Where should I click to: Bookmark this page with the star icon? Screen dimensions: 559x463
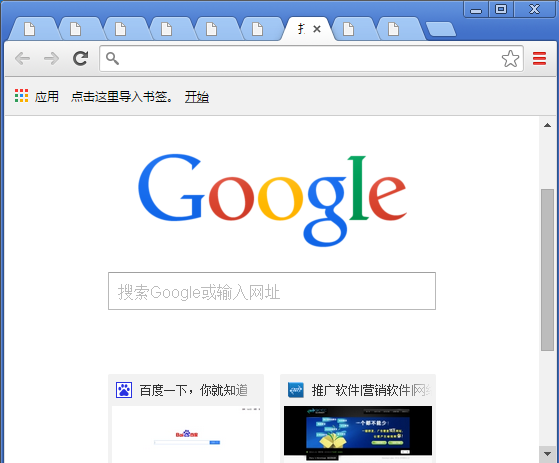point(510,59)
